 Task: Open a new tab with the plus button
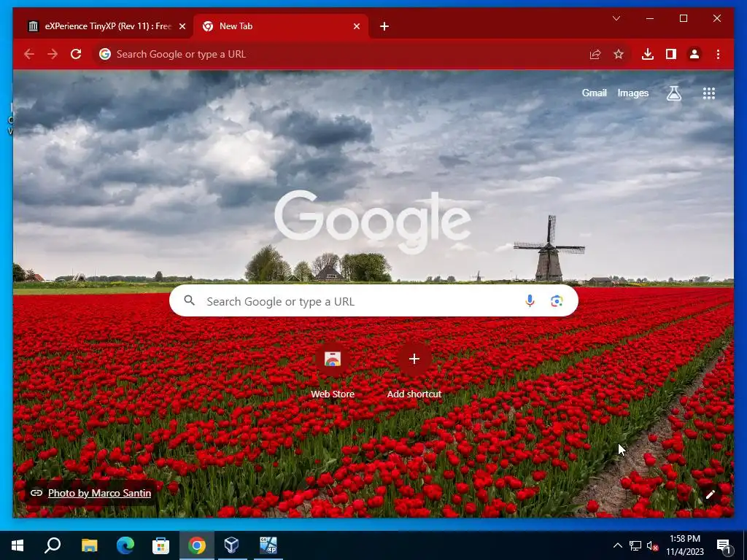click(x=384, y=26)
